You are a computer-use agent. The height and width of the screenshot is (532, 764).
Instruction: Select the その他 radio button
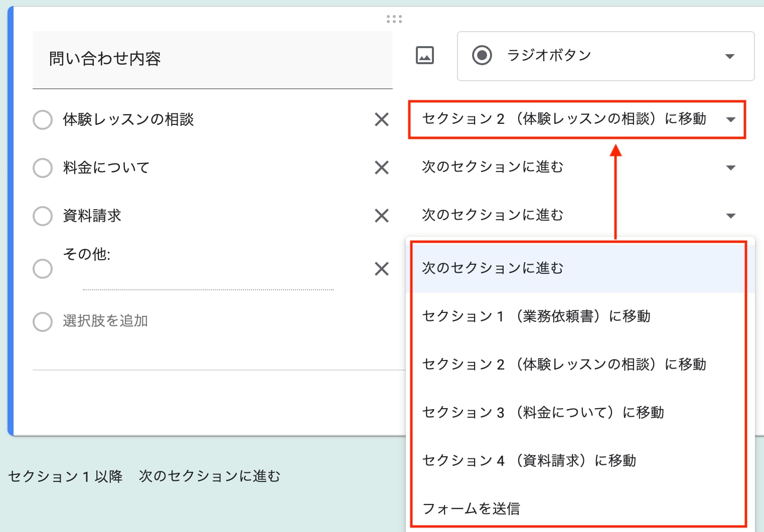(43, 269)
